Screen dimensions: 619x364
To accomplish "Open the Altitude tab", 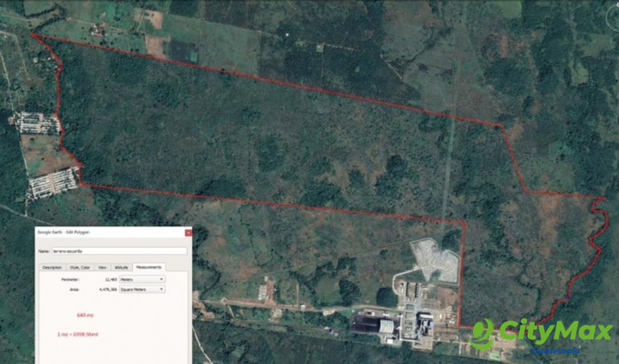I will (121, 267).
